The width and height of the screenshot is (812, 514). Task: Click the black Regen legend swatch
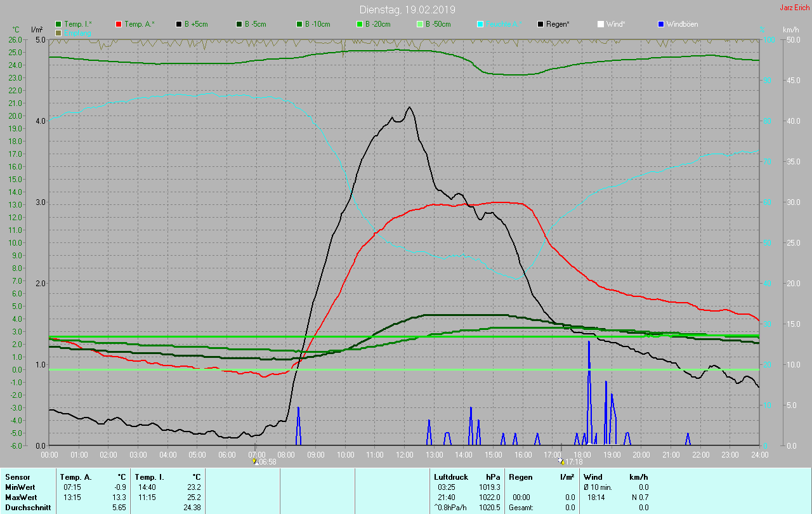[x=540, y=24]
